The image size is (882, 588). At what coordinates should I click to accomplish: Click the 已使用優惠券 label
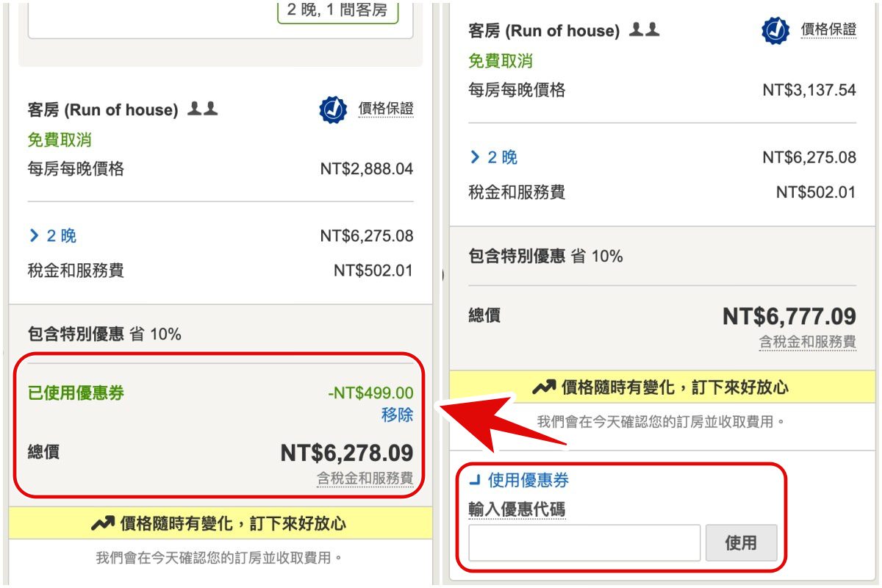coord(76,393)
